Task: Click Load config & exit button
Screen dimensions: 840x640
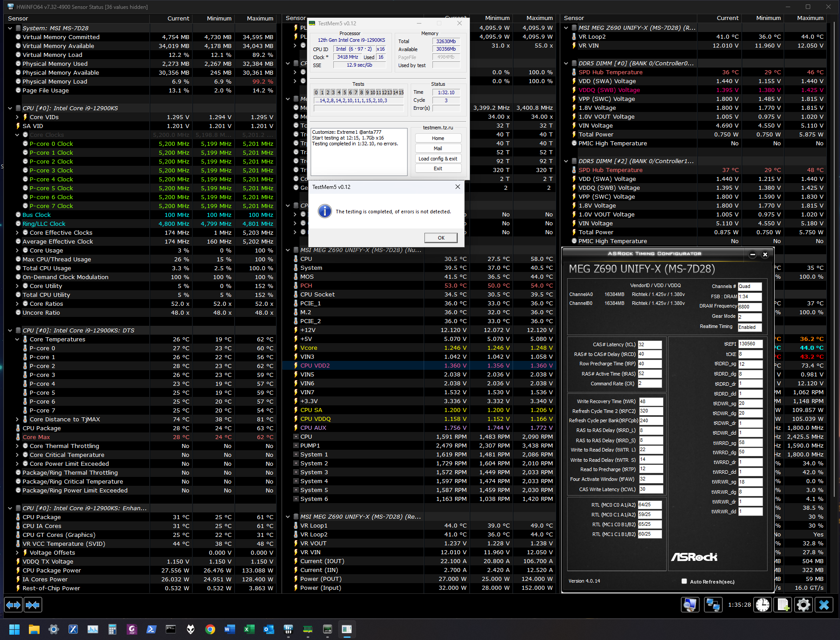Action: tap(438, 159)
